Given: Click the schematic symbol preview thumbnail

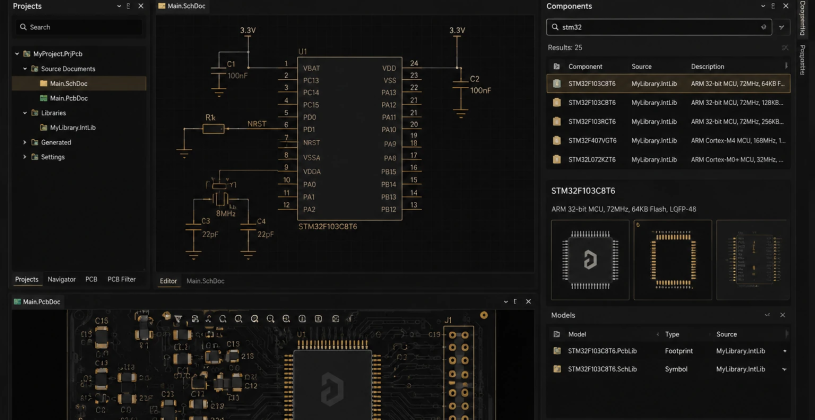Looking at the screenshot, I should click(x=753, y=260).
